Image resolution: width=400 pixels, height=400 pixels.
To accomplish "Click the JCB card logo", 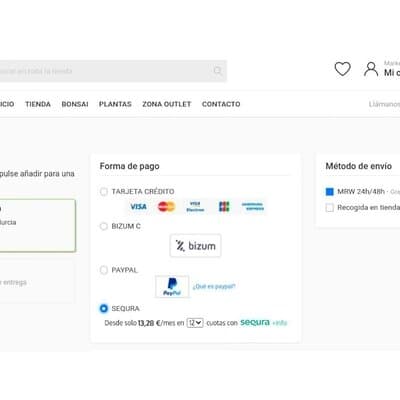I will pos(224,207).
